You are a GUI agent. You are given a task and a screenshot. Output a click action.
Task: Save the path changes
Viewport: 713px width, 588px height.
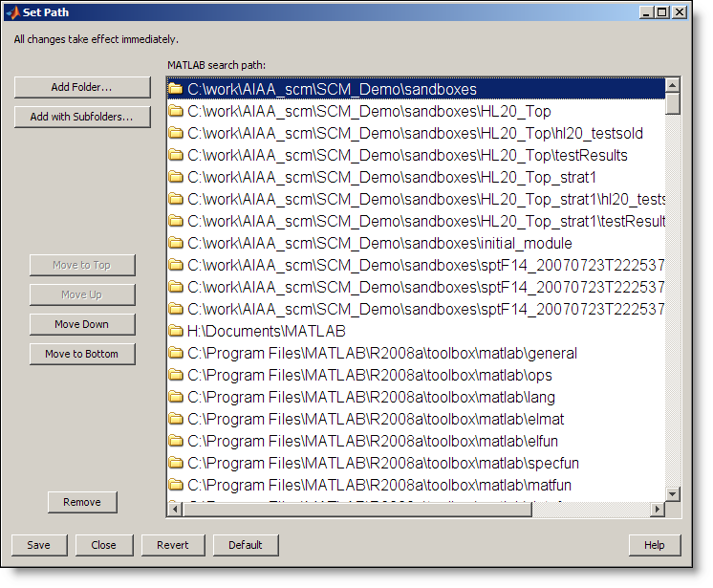(x=38, y=545)
